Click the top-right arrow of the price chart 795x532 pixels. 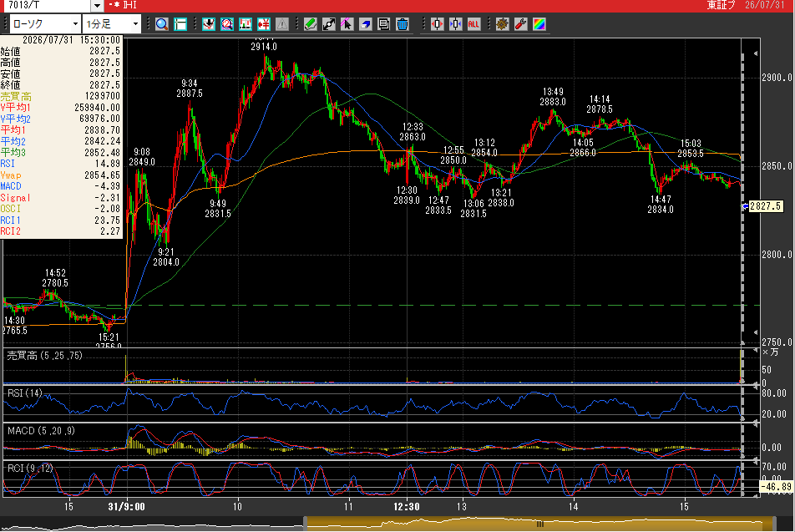tap(756, 53)
